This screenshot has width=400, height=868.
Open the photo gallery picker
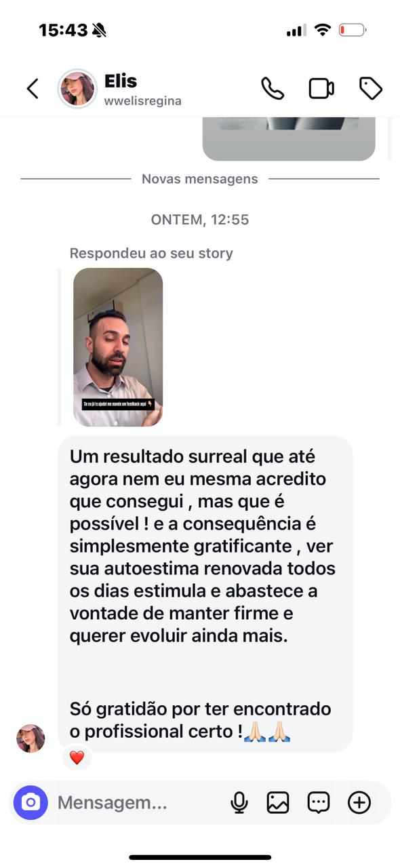click(x=278, y=803)
